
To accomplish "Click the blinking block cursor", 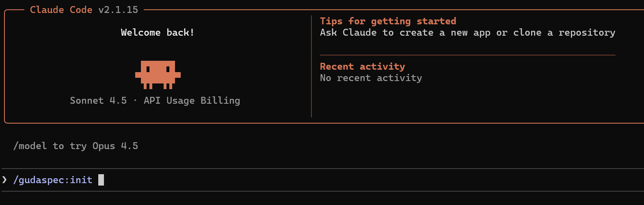I will coord(101,180).
